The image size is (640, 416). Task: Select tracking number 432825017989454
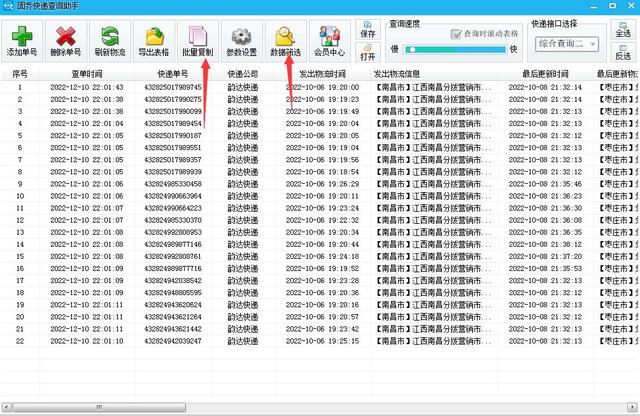pos(173,124)
